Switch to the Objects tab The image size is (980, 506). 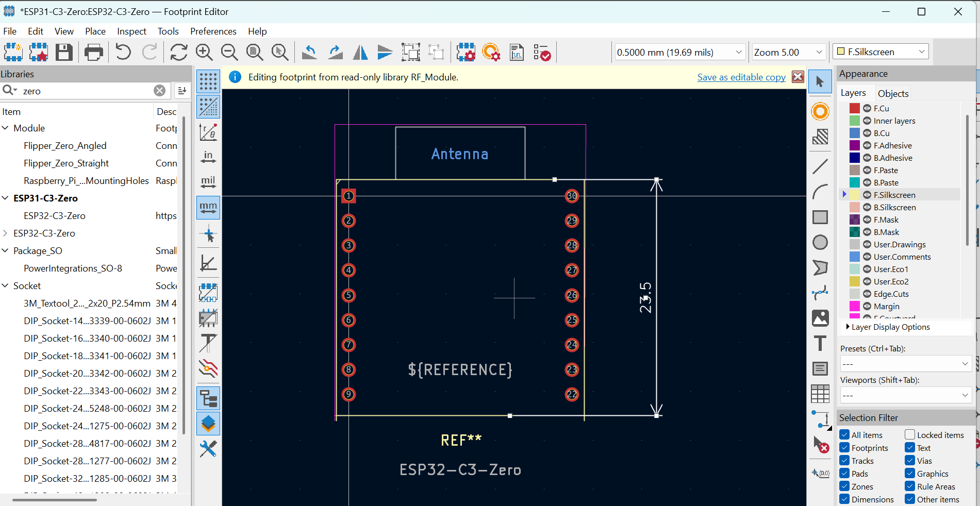tap(893, 93)
